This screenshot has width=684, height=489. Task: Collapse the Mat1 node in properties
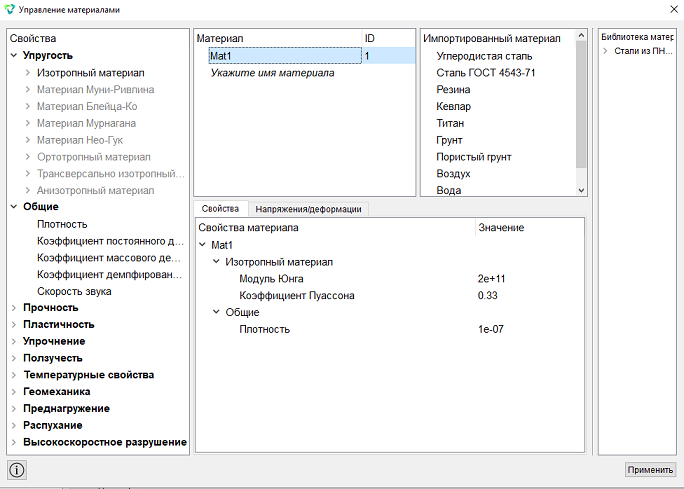[202, 245]
